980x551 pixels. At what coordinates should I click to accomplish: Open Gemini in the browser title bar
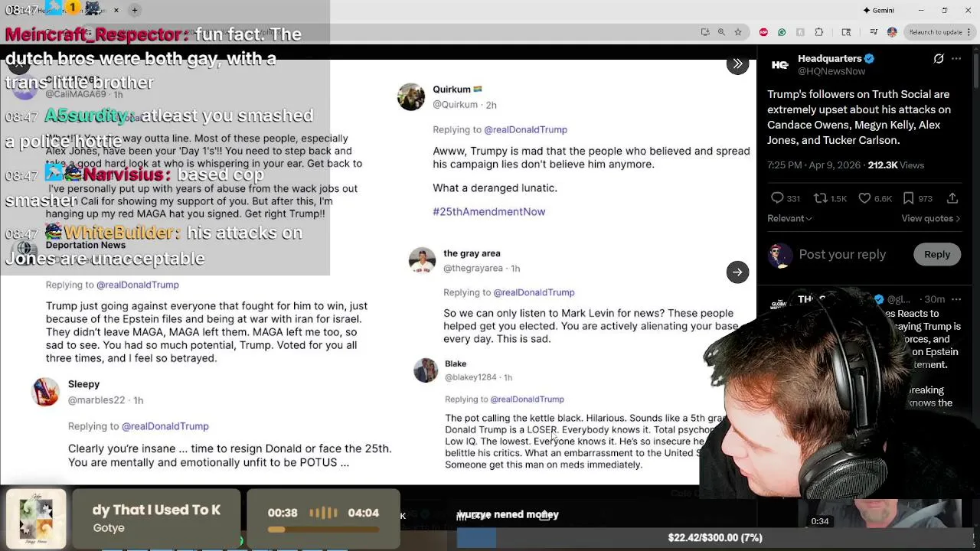pos(878,10)
